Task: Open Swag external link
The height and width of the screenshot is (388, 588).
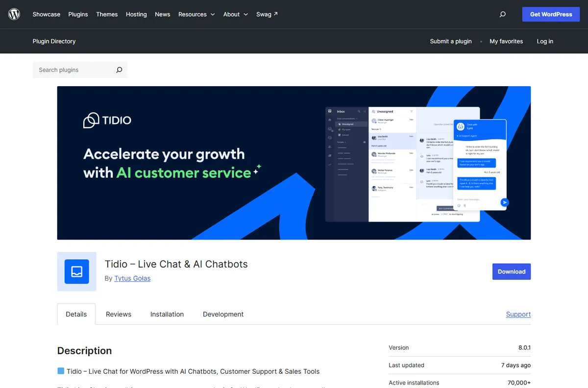Action: click(267, 14)
